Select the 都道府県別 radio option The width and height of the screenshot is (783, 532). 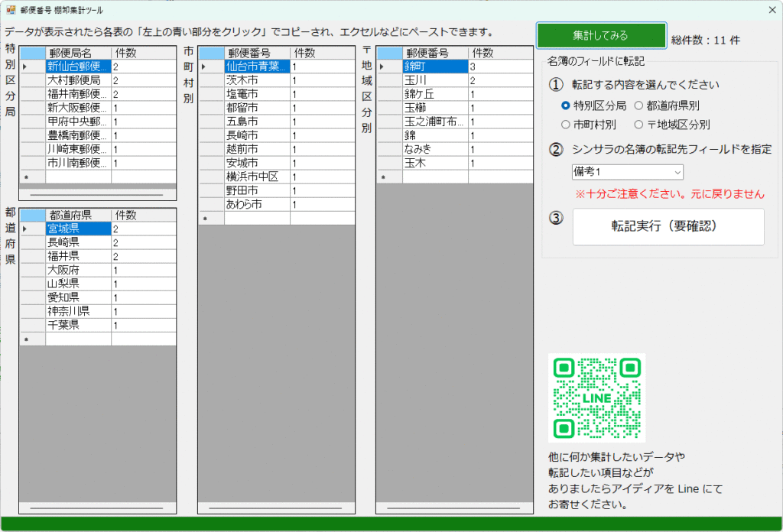[x=638, y=105]
